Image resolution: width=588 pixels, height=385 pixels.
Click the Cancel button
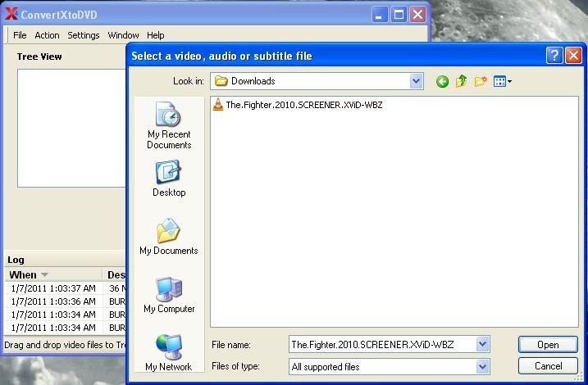click(x=548, y=366)
